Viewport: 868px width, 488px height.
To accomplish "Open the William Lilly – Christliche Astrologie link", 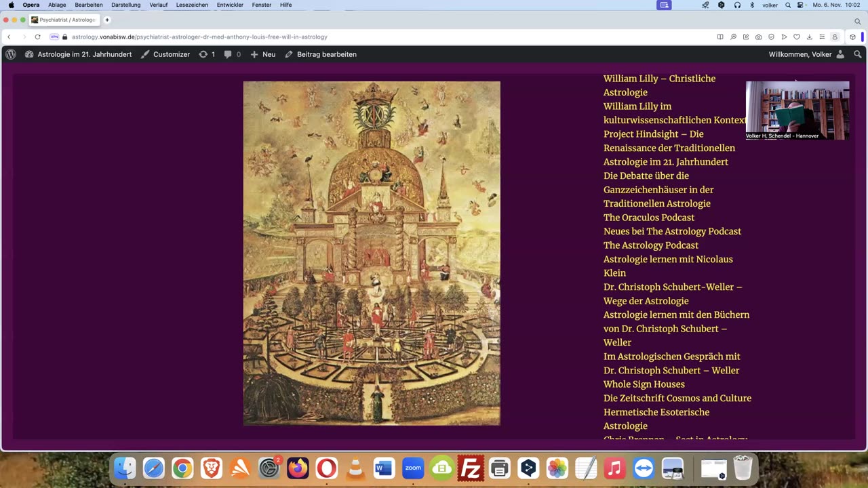I will pyautogui.click(x=660, y=85).
